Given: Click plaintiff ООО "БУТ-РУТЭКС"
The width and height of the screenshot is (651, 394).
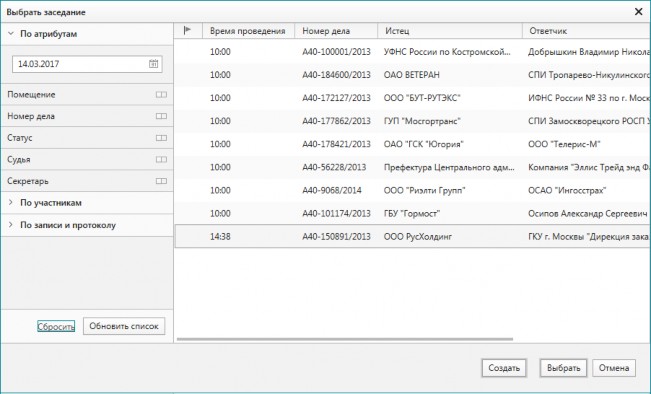Looking at the screenshot, I should (x=422, y=98).
